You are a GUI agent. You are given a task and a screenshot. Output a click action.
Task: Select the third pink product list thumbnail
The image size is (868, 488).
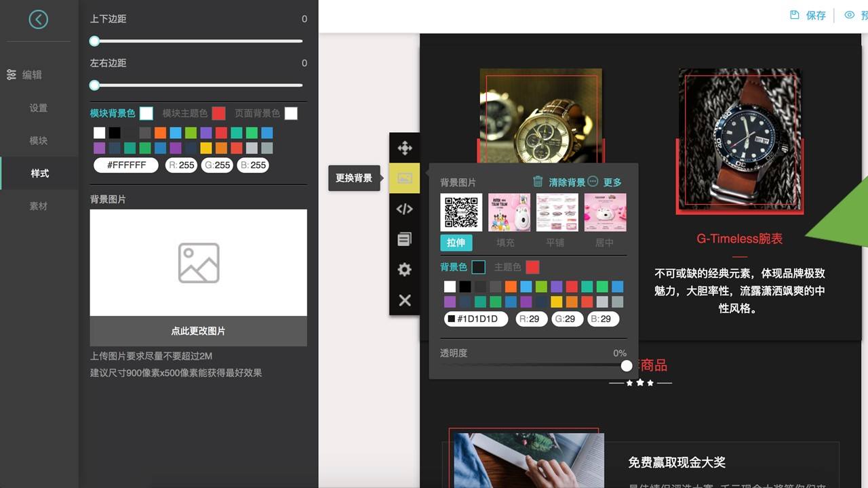click(x=557, y=212)
